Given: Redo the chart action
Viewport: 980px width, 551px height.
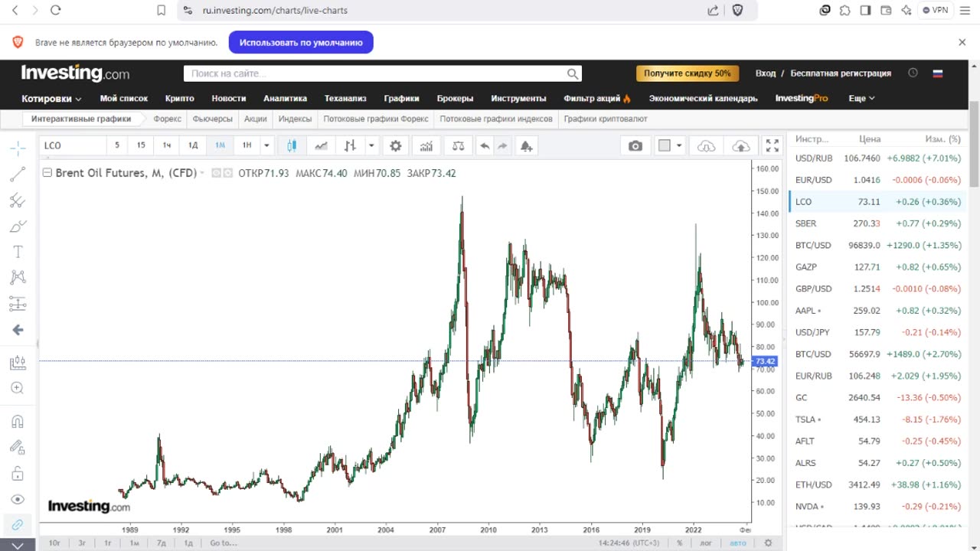Looking at the screenshot, I should pyautogui.click(x=502, y=145).
